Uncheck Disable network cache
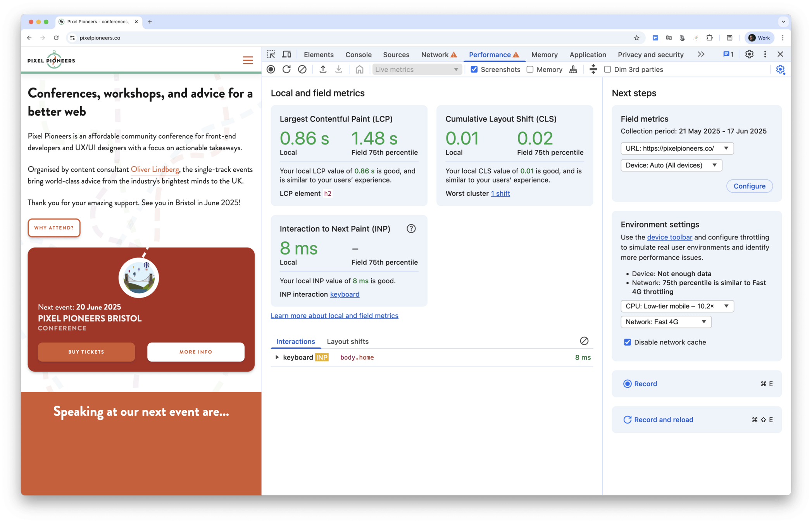The image size is (812, 523). 627,342
